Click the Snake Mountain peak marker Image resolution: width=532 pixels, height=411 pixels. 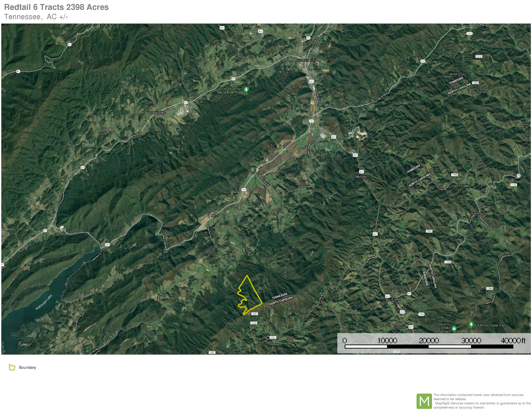pyautogui.click(x=454, y=329)
